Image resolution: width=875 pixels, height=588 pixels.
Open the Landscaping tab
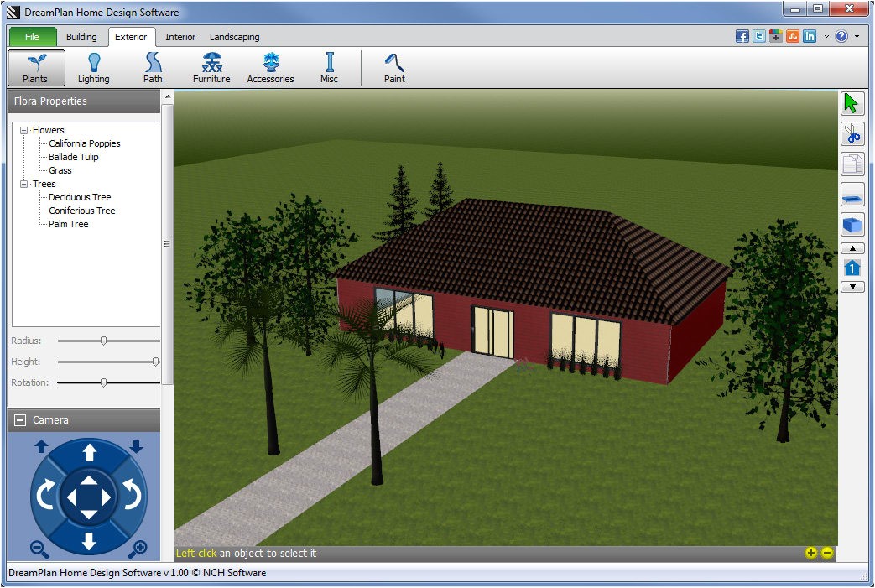[x=234, y=37]
